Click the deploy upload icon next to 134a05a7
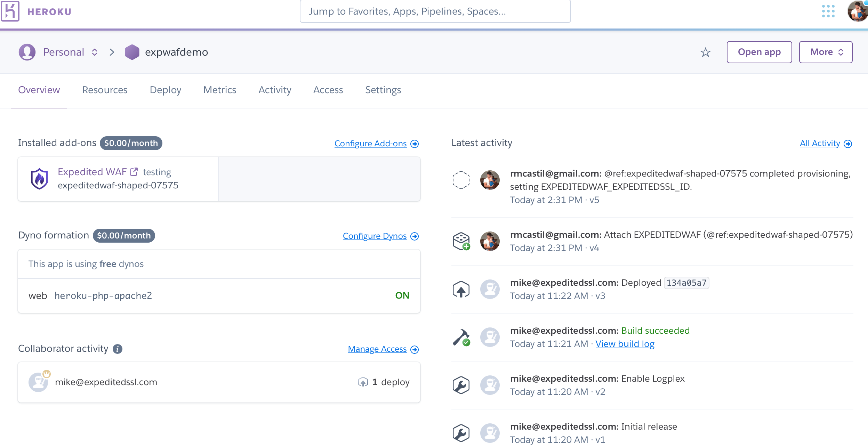 pos(461,289)
